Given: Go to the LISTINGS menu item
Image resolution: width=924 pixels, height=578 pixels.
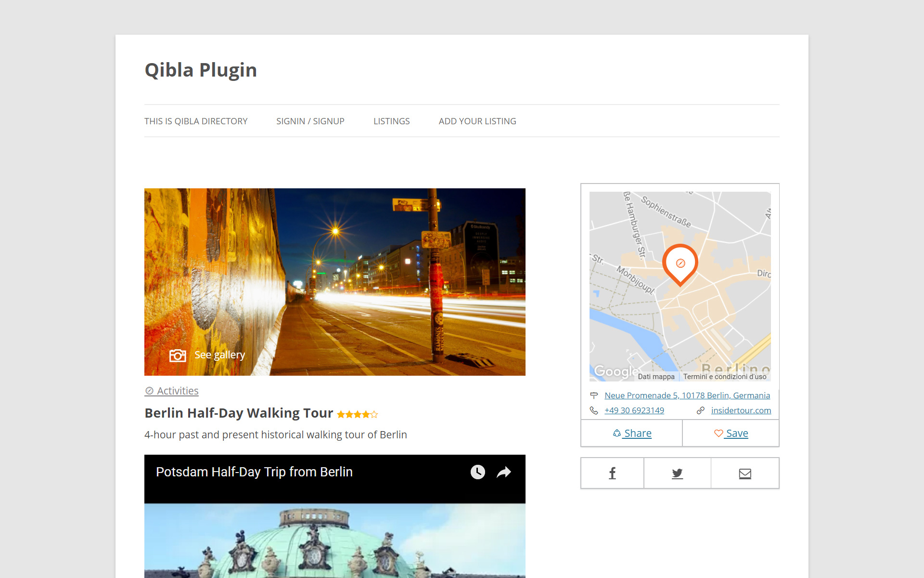Looking at the screenshot, I should point(392,121).
